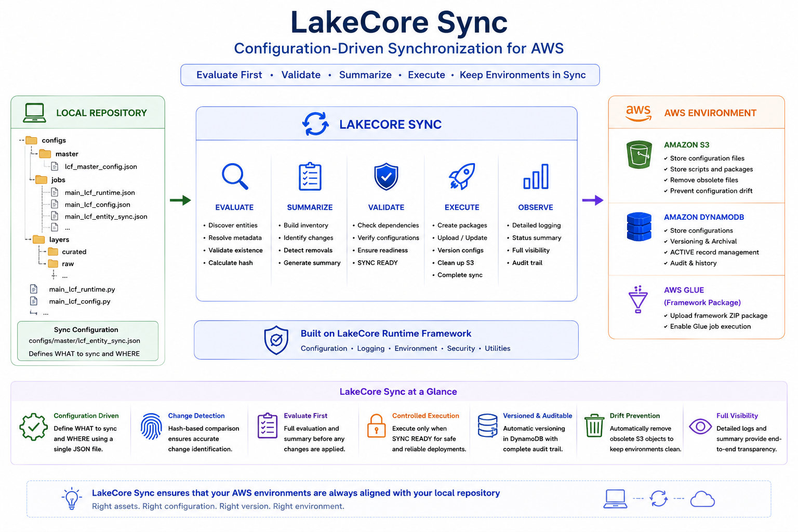Click the OBSERVE column heading
798x532 pixels.
tap(536, 207)
